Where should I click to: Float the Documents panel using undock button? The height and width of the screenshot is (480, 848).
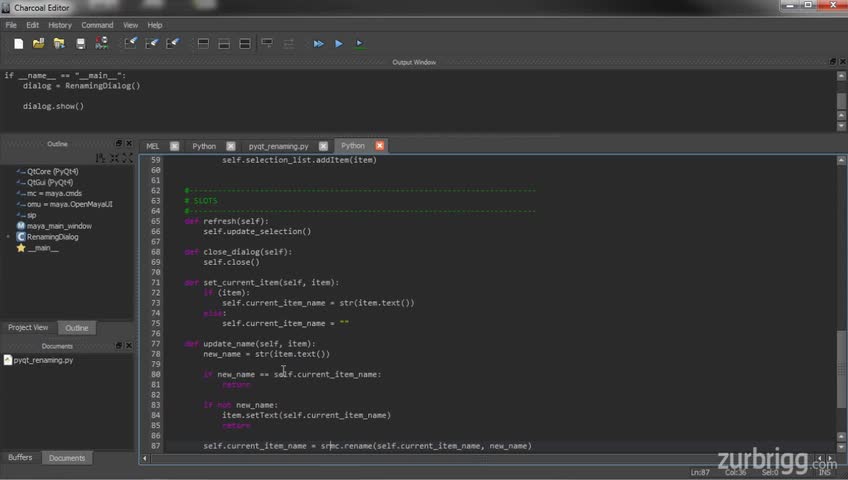click(x=118, y=346)
